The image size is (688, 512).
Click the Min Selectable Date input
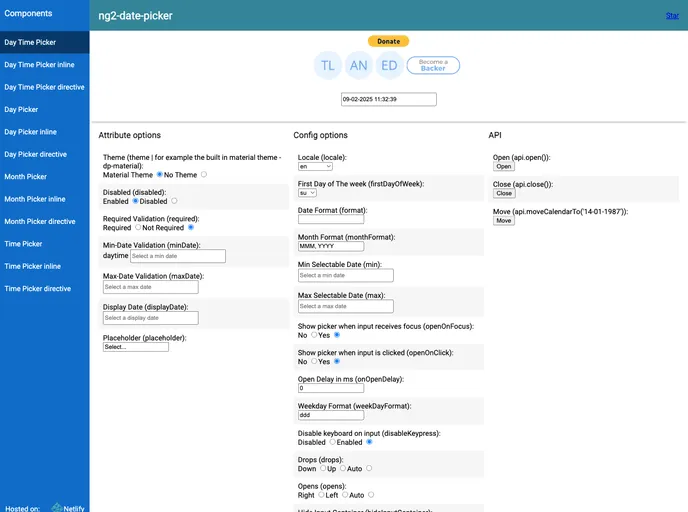tap(346, 276)
